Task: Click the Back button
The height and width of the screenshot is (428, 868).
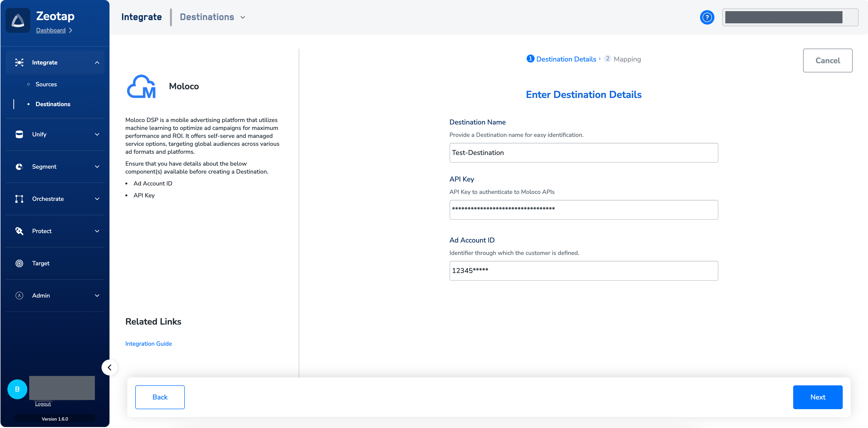Action: 160,397
